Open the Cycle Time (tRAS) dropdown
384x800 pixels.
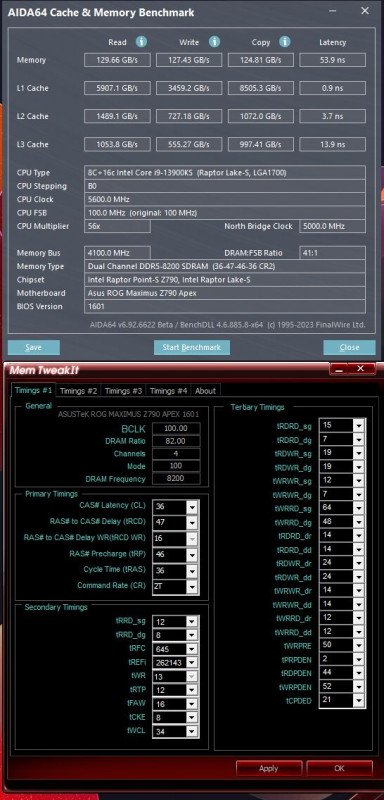[192, 570]
